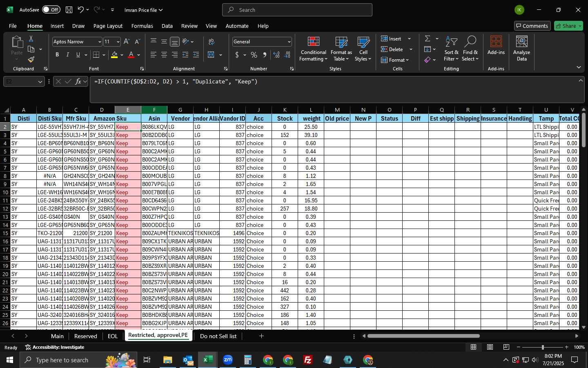
Task: Click the Delete cells button
Action: (392, 49)
